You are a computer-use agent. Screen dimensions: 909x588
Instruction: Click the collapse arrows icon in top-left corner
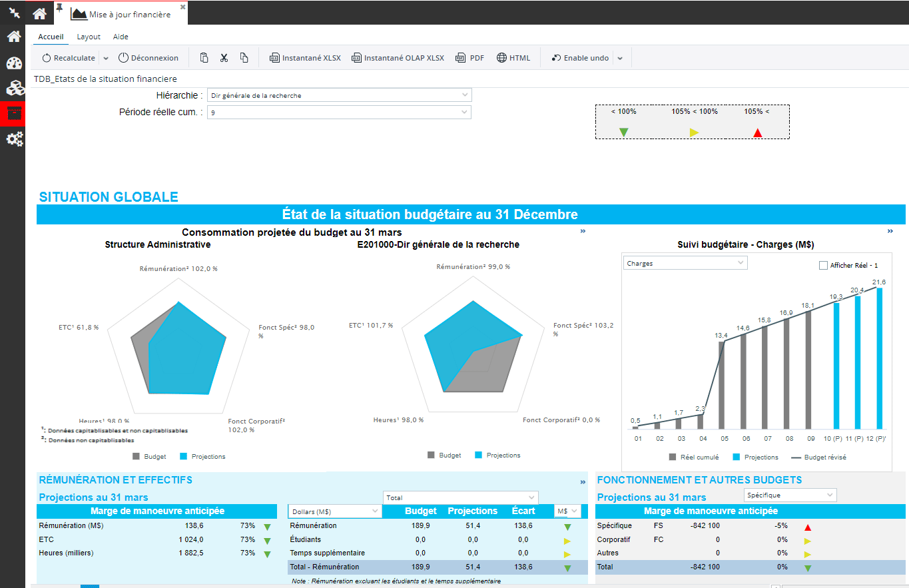pos(14,13)
